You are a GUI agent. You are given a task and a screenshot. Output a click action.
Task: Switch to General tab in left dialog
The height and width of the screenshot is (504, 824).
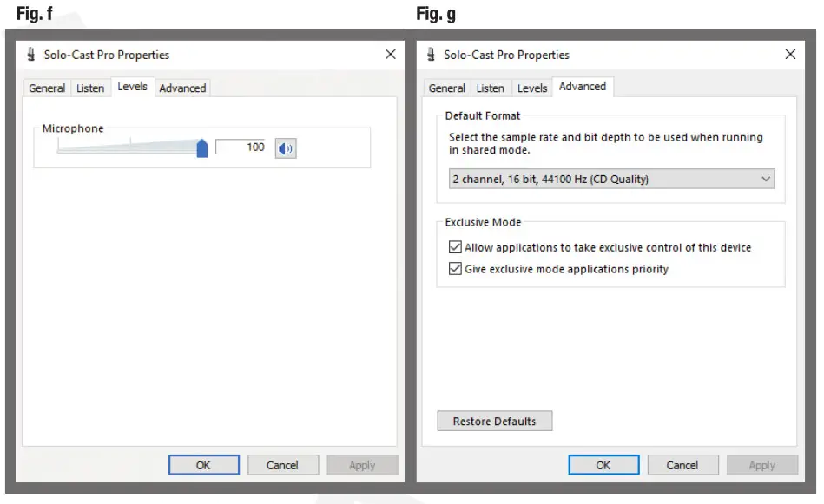pyautogui.click(x=47, y=88)
